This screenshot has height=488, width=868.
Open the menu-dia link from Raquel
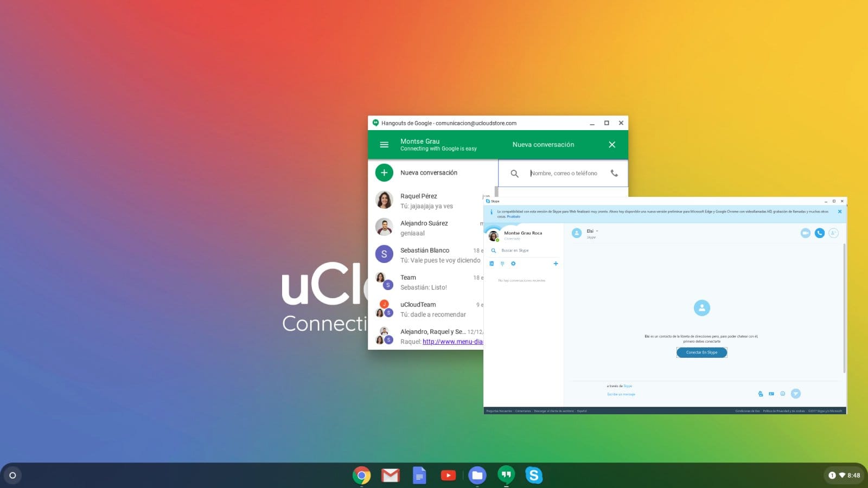pyautogui.click(x=452, y=342)
